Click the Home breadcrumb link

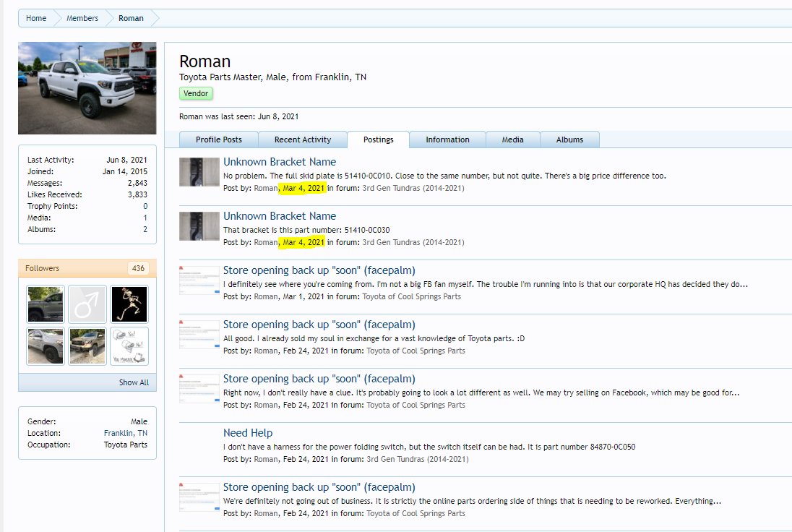click(36, 18)
